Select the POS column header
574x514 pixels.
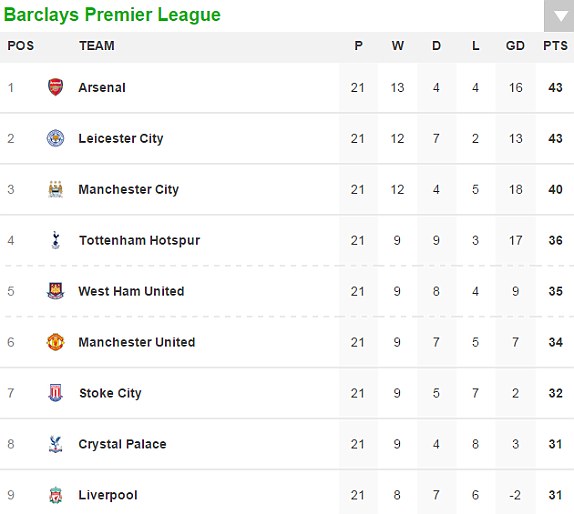20,46
